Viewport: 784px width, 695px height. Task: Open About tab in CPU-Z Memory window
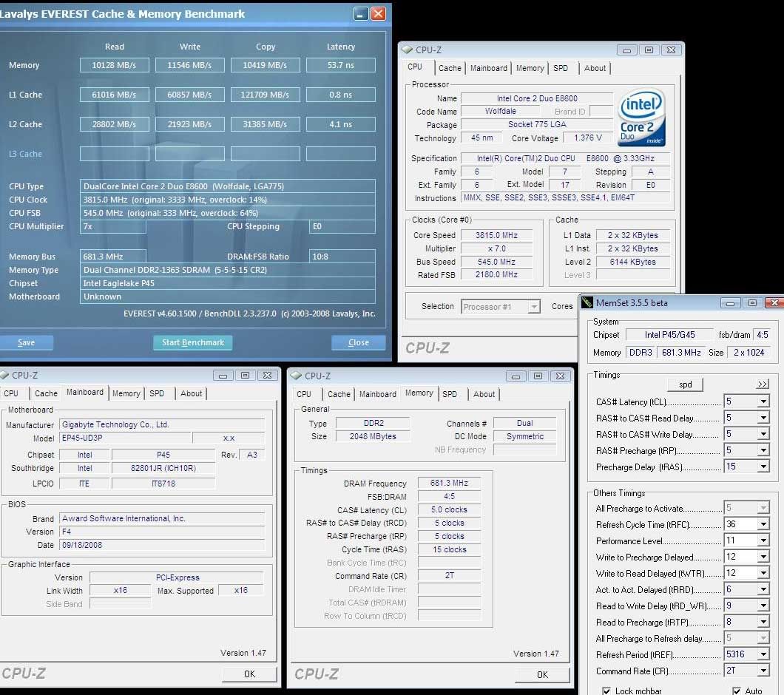point(484,394)
